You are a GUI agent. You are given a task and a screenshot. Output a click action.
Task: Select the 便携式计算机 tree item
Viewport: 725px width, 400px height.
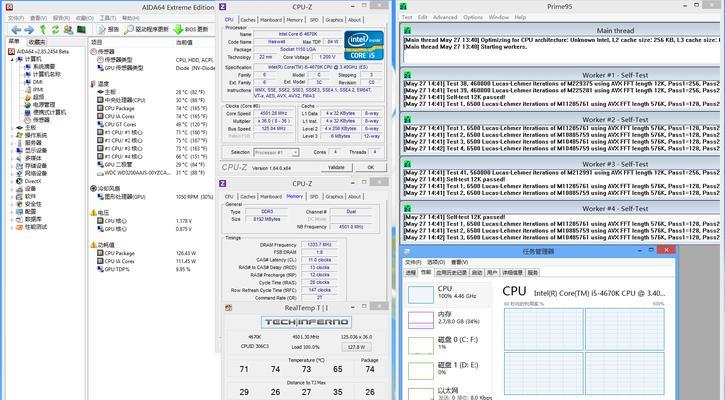point(45,112)
